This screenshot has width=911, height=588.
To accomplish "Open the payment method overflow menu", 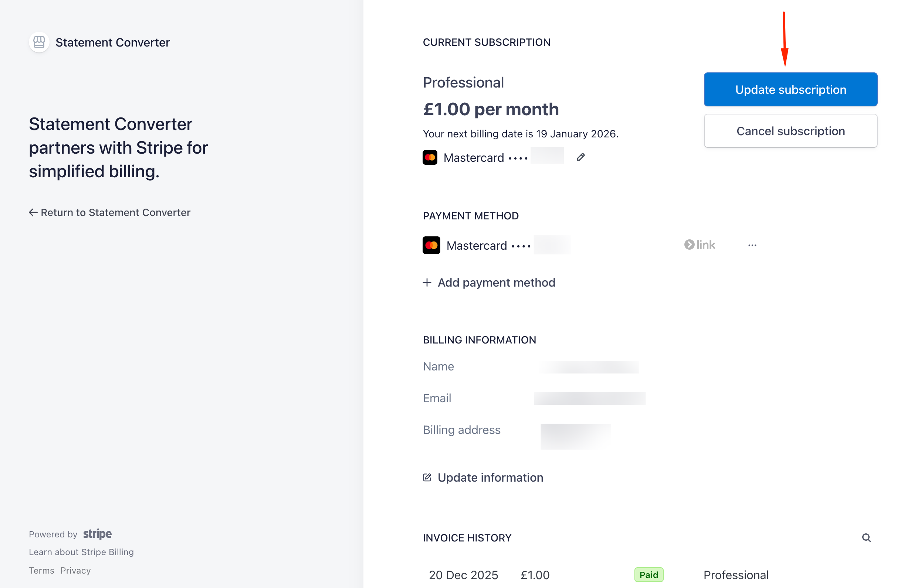I will click(752, 245).
